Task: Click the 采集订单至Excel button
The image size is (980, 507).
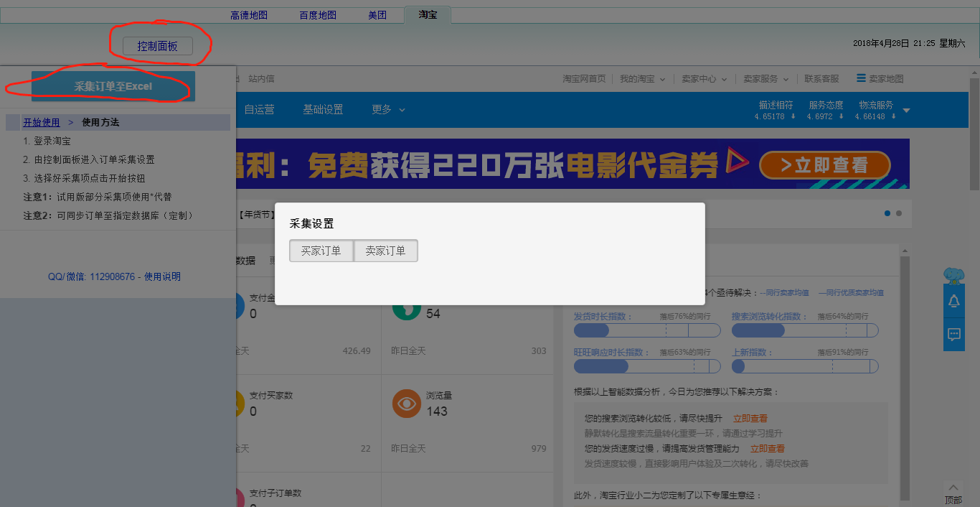Action: coord(113,86)
